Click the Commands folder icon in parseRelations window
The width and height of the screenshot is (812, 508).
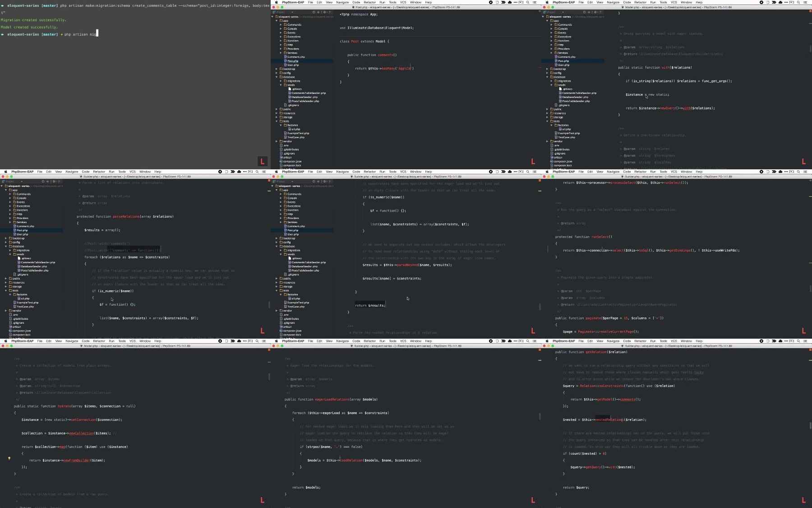pos(15,194)
